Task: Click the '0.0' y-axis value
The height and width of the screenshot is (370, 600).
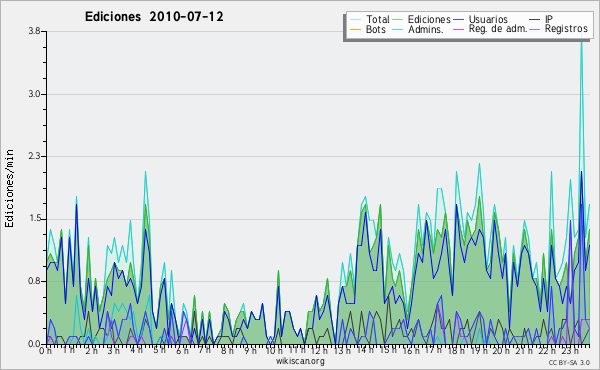Action: (x=34, y=344)
